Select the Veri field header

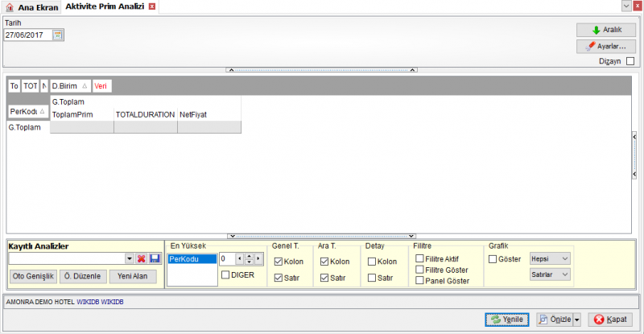click(101, 86)
